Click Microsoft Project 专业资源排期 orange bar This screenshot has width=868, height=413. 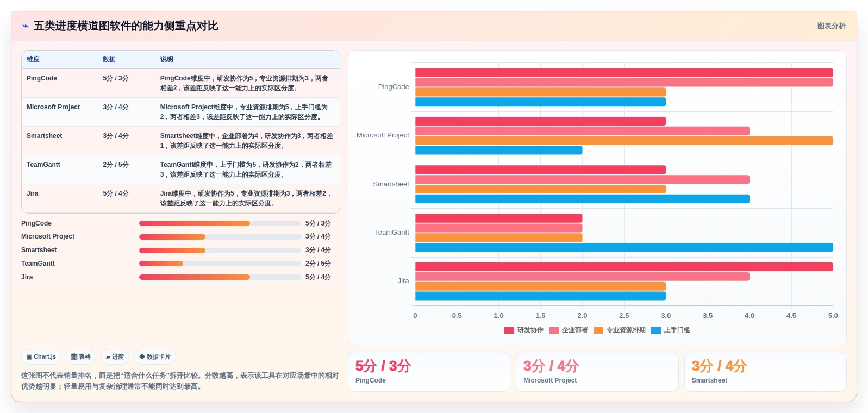point(624,141)
